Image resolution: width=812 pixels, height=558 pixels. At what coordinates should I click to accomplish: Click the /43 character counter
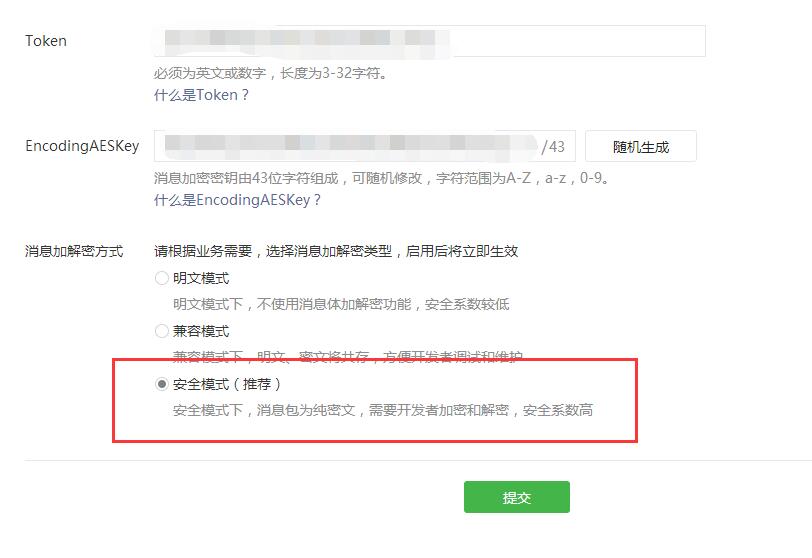click(553, 146)
